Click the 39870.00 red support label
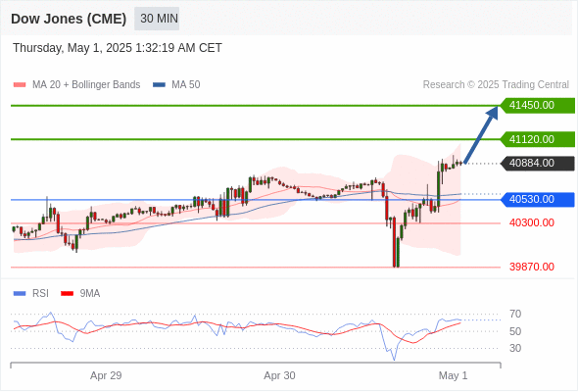The image size is (578, 392). 532,267
